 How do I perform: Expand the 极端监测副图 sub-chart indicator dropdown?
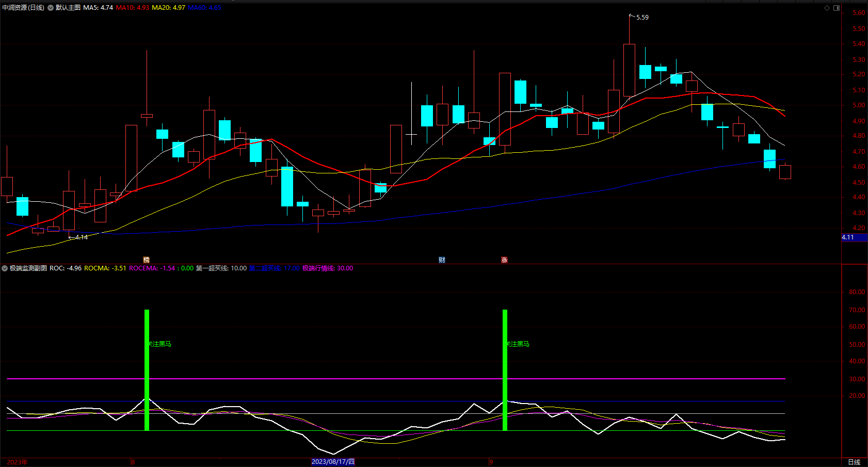[5, 268]
